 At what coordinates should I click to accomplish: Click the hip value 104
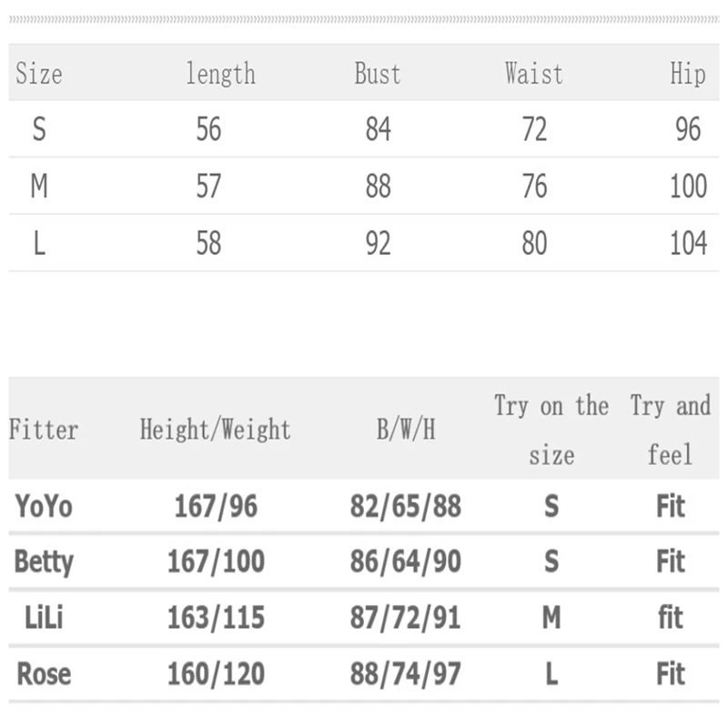pyautogui.click(x=688, y=244)
